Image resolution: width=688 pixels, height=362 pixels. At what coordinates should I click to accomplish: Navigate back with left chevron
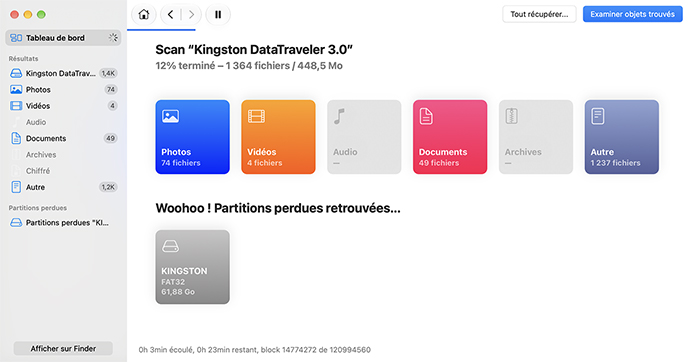171,14
